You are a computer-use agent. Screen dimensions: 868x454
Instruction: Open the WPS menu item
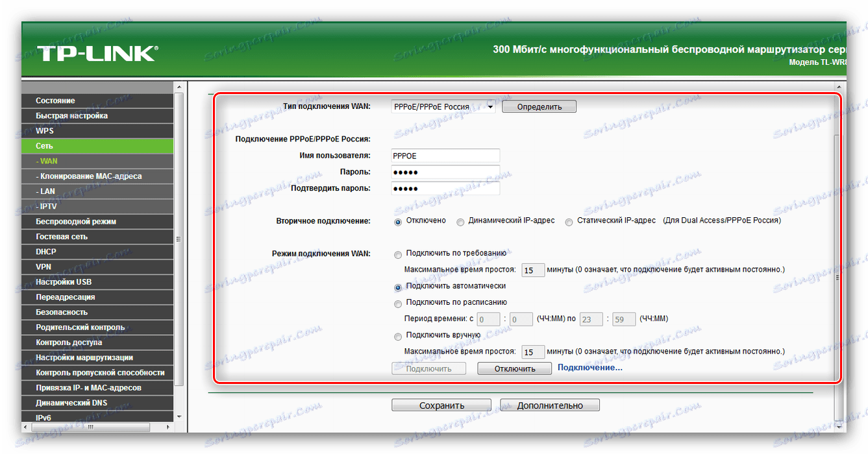point(97,131)
